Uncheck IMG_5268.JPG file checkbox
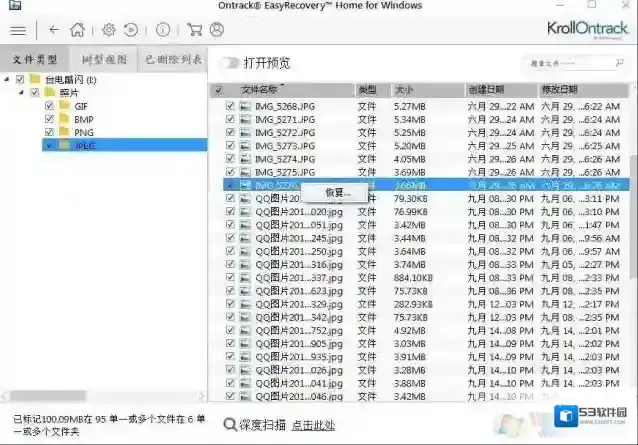The width and height of the screenshot is (638, 445). coord(230,105)
